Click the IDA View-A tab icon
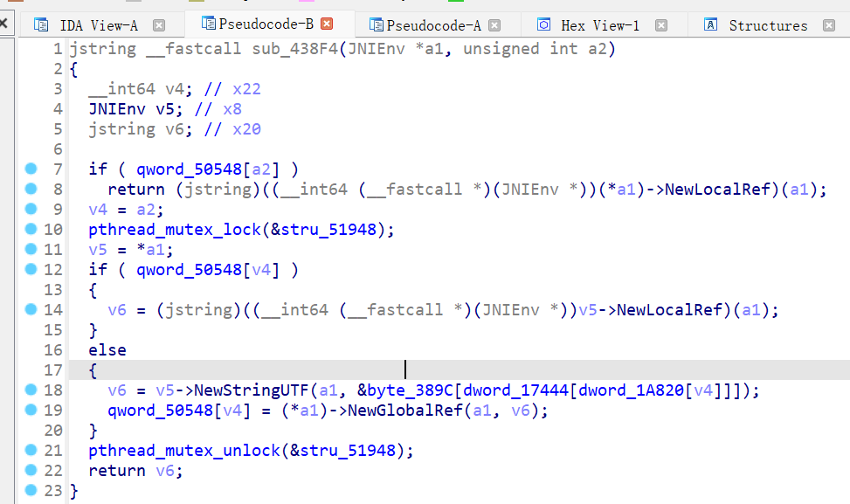The height and width of the screenshot is (504, 850). click(41, 25)
